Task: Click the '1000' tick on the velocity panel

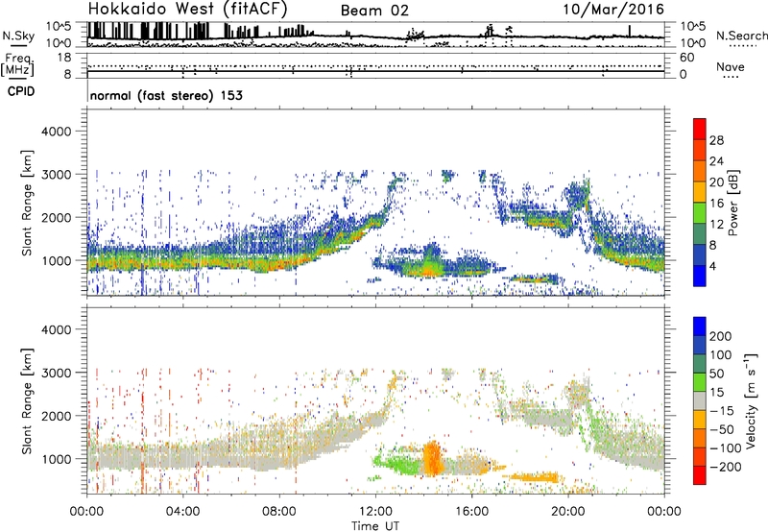Action: point(56,459)
